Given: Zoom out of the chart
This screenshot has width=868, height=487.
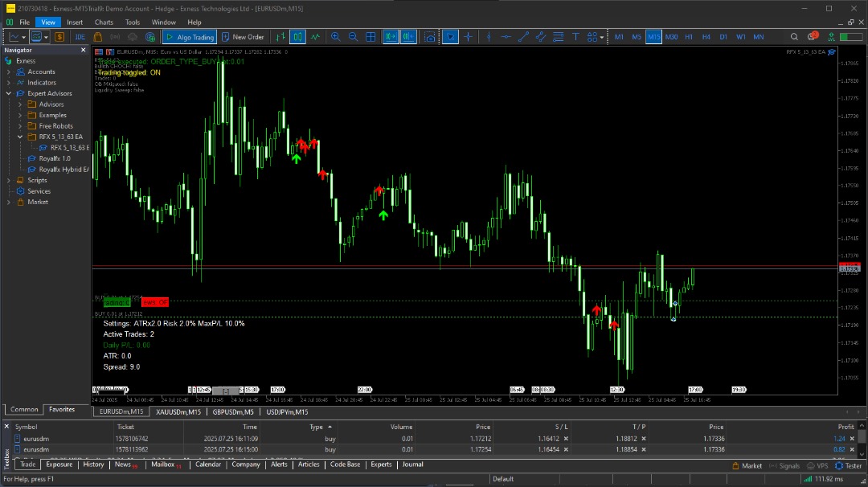Looking at the screenshot, I should (x=353, y=37).
